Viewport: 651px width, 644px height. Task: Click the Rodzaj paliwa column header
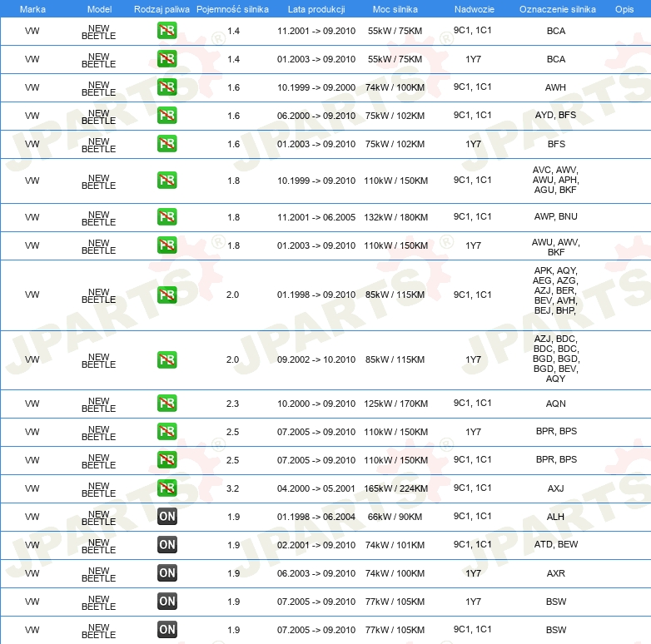coord(162,9)
